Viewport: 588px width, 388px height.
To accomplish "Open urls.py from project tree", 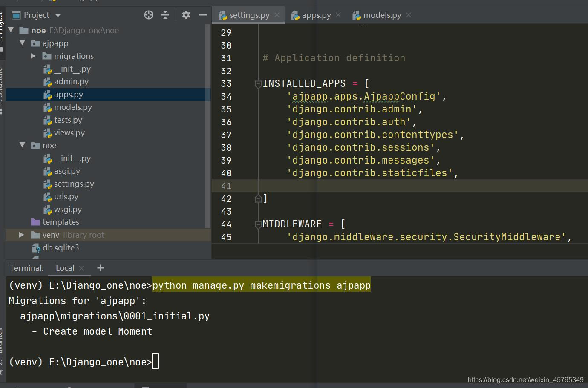I will pos(66,196).
